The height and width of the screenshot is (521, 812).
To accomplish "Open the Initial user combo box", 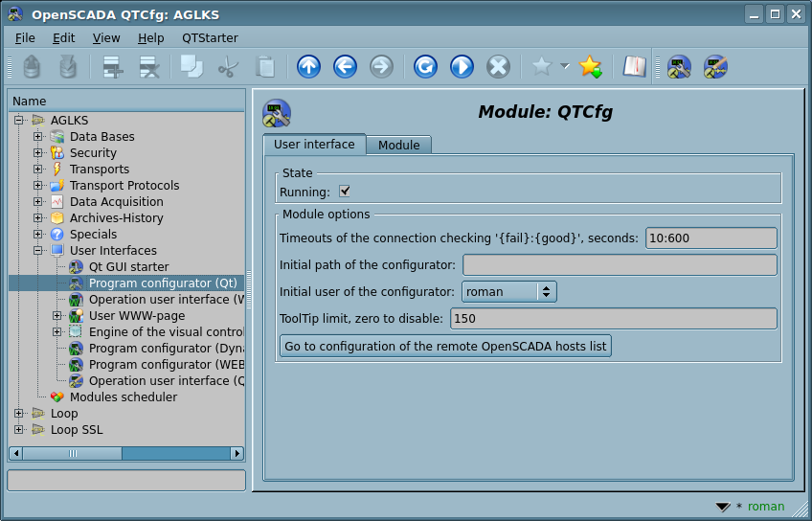I will (x=508, y=292).
